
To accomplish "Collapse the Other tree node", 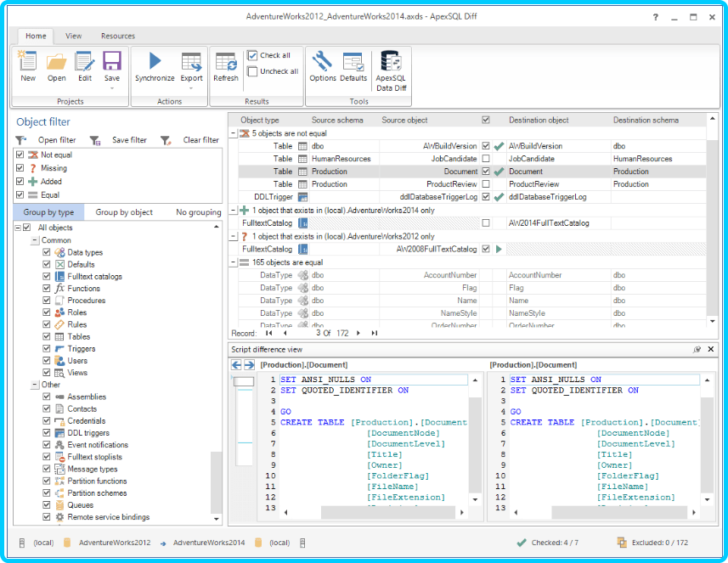I will click(x=35, y=385).
